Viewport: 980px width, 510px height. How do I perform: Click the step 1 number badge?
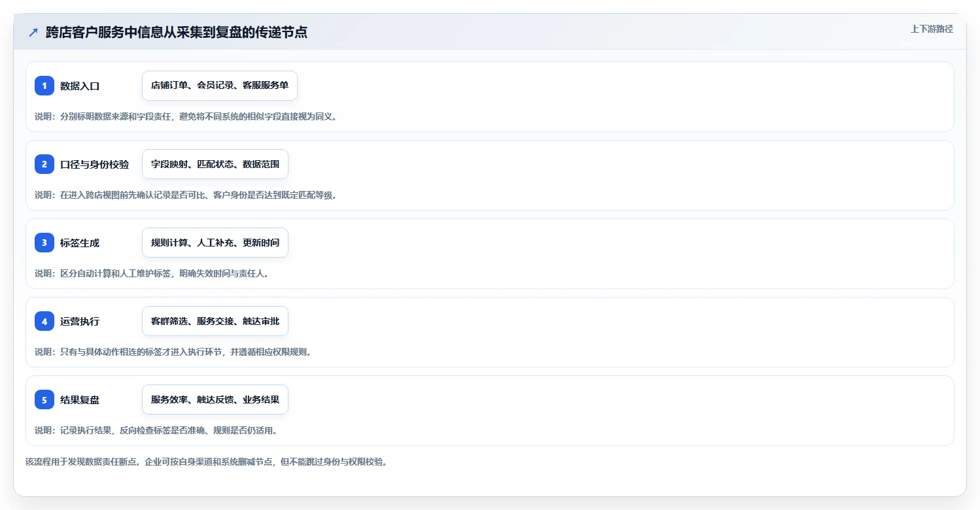point(44,86)
